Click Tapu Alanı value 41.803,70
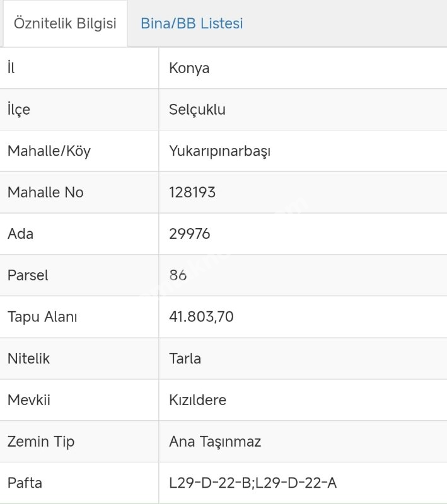Screen dimensions: 447x504 click(201, 317)
